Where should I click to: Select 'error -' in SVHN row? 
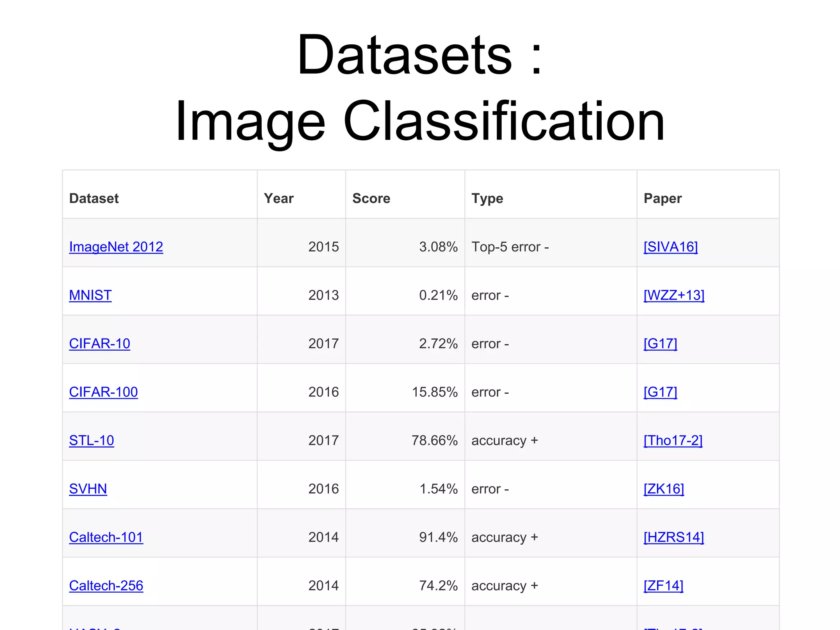click(490, 489)
